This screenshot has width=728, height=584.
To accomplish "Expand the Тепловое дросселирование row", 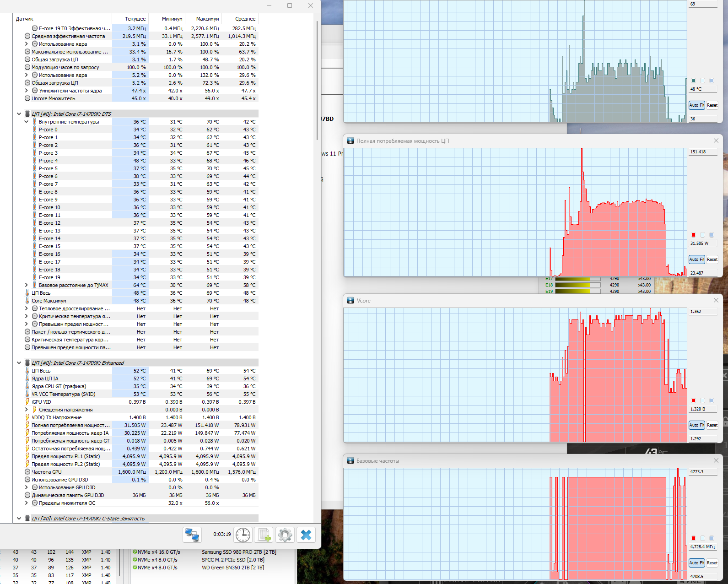I will point(26,308).
